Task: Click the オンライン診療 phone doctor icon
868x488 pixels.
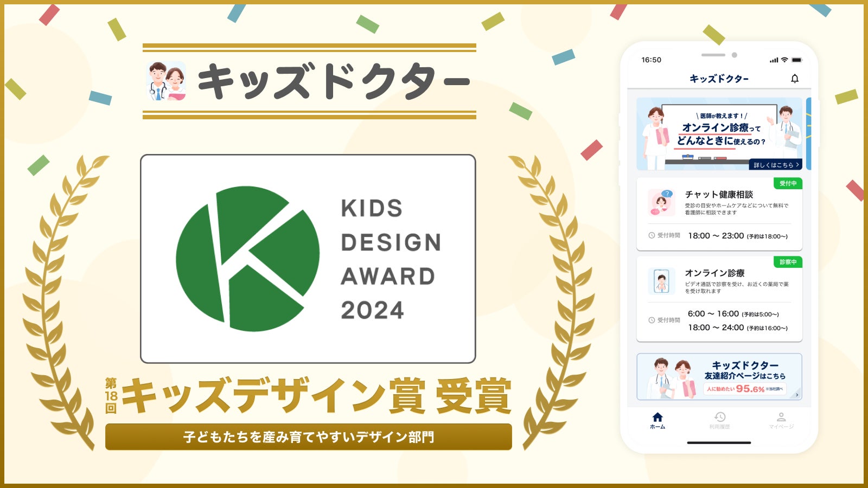Action: click(661, 281)
